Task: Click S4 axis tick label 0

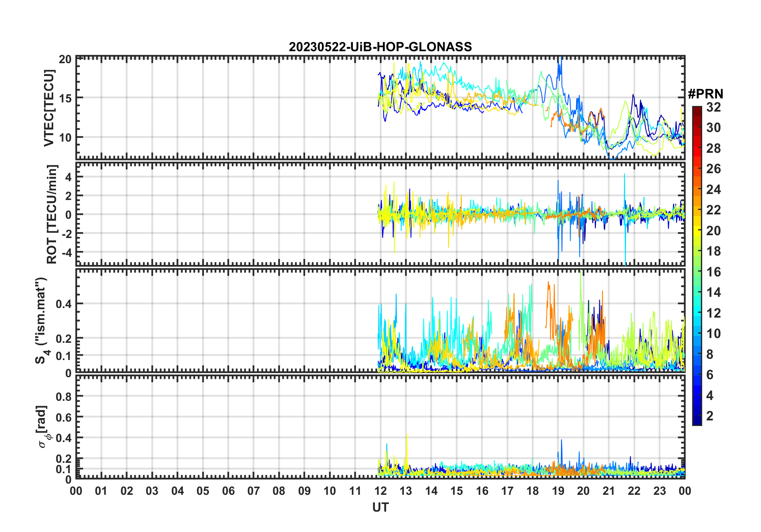Action: pos(68,373)
